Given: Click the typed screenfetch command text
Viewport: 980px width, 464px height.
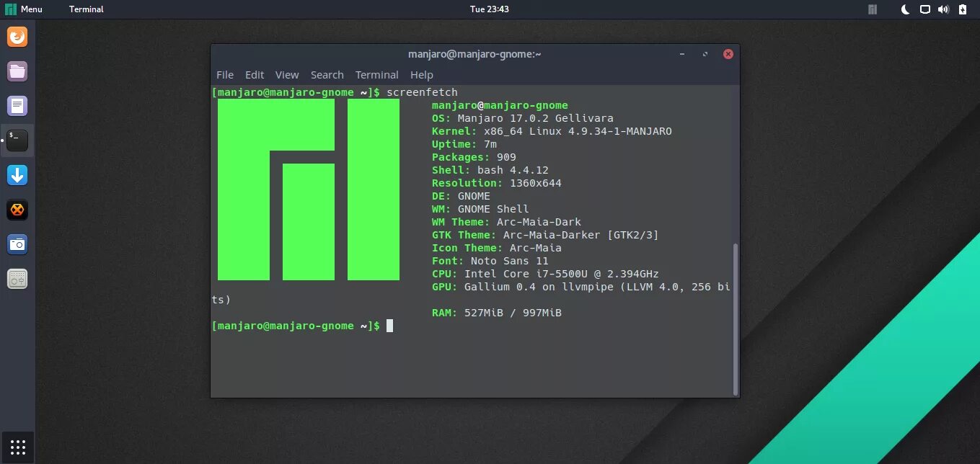Looking at the screenshot, I should [x=423, y=92].
